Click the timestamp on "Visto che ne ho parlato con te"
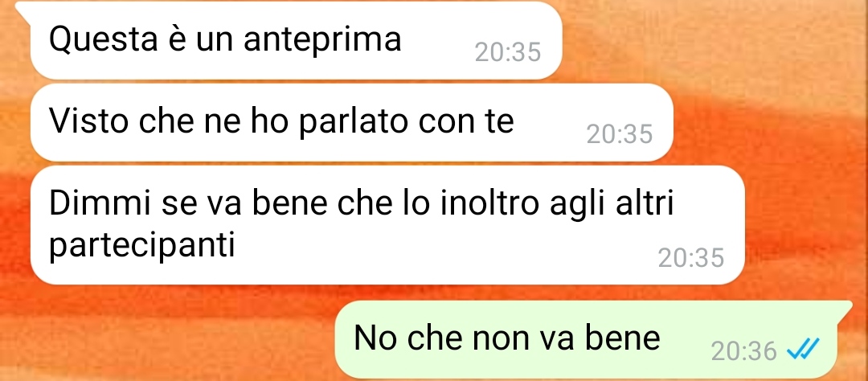This screenshot has height=381, width=868. pyautogui.click(x=620, y=134)
